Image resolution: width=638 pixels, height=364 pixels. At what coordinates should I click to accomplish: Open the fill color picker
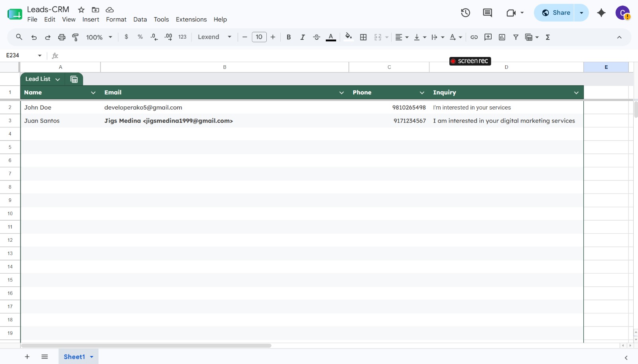point(349,37)
